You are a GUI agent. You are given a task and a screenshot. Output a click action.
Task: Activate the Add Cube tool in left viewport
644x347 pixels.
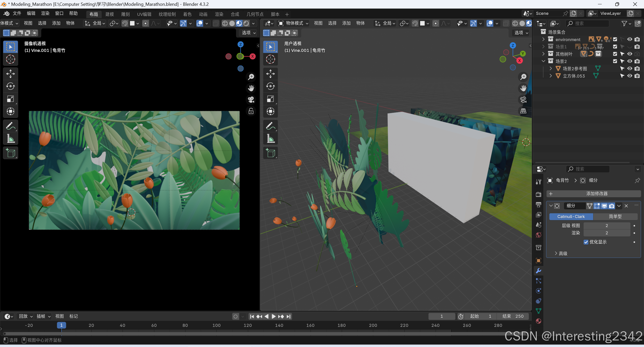pos(10,153)
